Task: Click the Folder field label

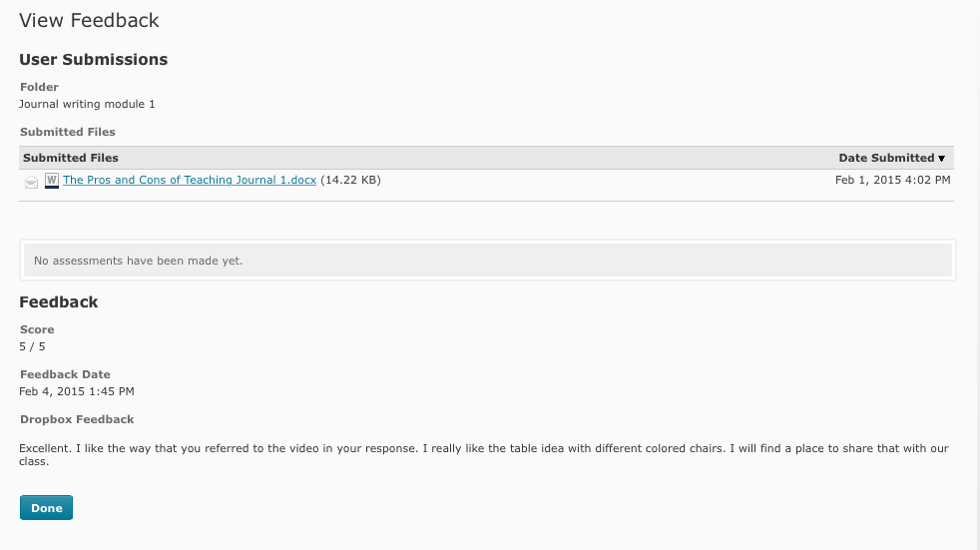Action: pos(39,87)
